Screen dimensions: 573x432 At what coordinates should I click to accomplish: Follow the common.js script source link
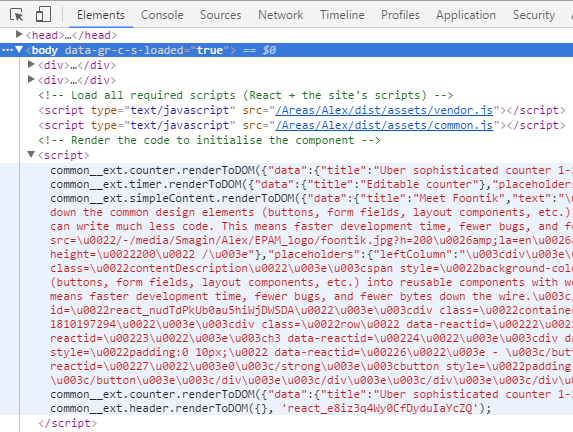tap(384, 125)
